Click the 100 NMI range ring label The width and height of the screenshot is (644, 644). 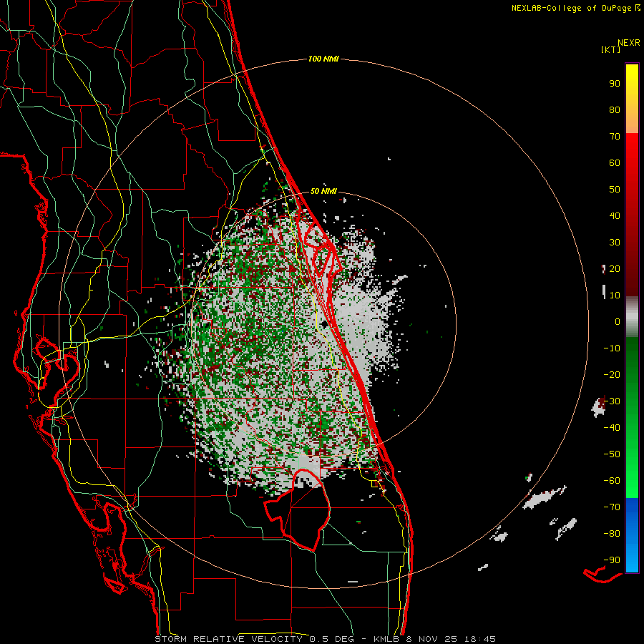coord(323,59)
